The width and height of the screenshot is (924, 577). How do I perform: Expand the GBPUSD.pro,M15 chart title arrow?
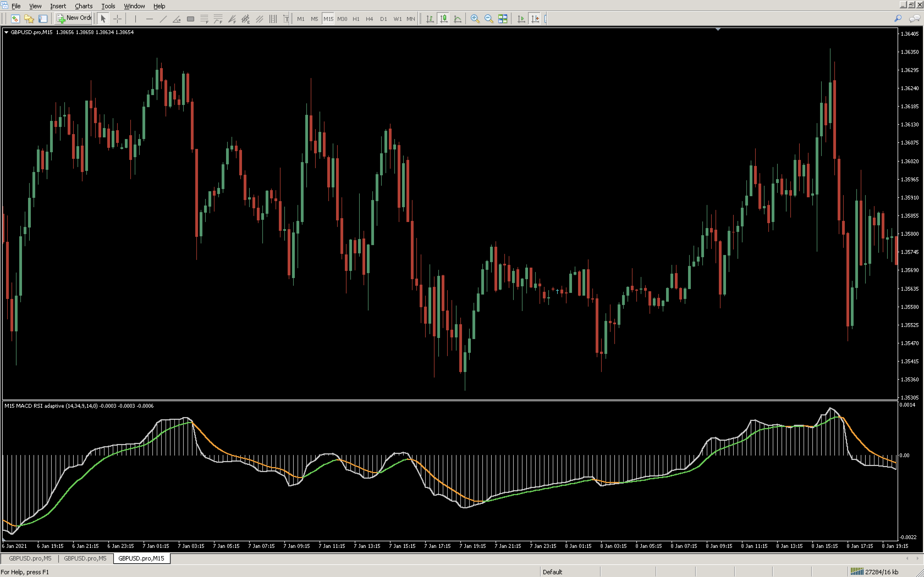pyautogui.click(x=6, y=32)
